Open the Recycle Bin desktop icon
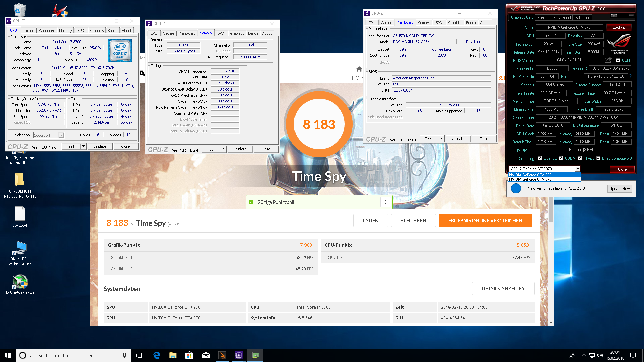 point(20,10)
